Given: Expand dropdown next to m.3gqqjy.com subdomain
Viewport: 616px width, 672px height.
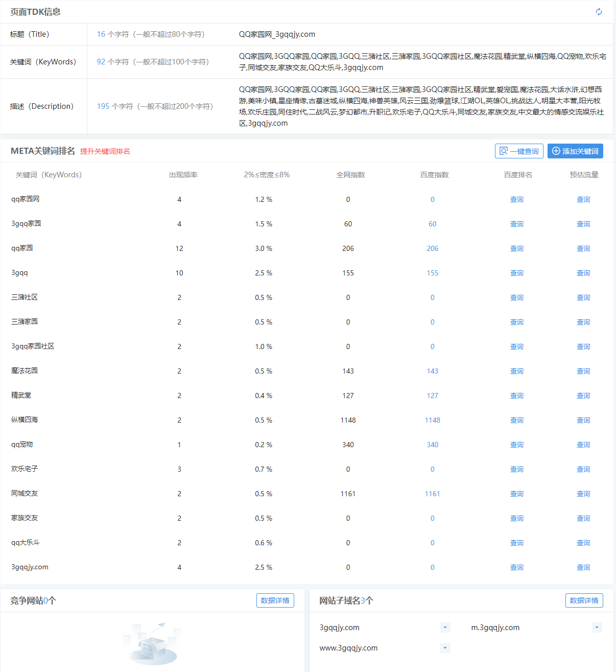Looking at the screenshot, I should tap(597, 628).
